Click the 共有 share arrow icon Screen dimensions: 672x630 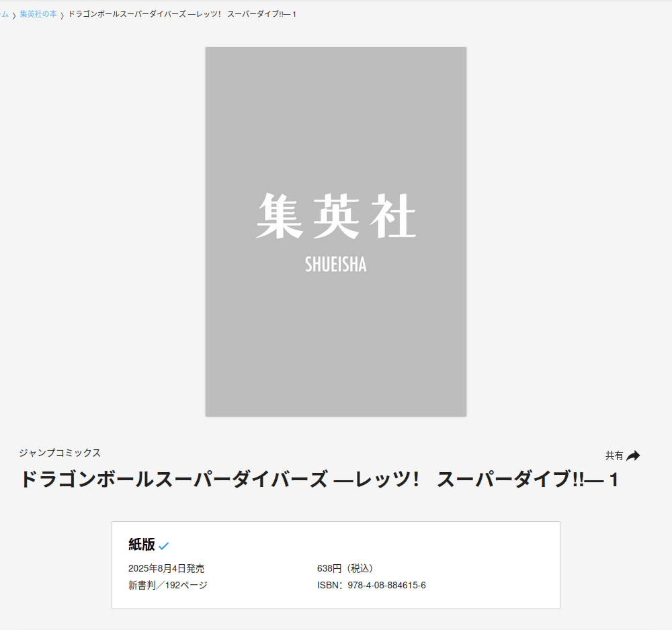[633, 455]
